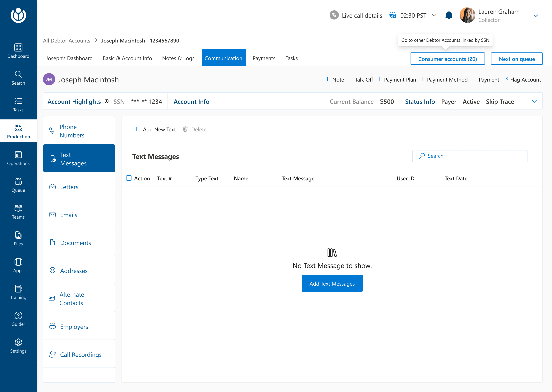The image size is (552, 392).
Task: Click the Add Text Messages button
Action: coord(332,283)
